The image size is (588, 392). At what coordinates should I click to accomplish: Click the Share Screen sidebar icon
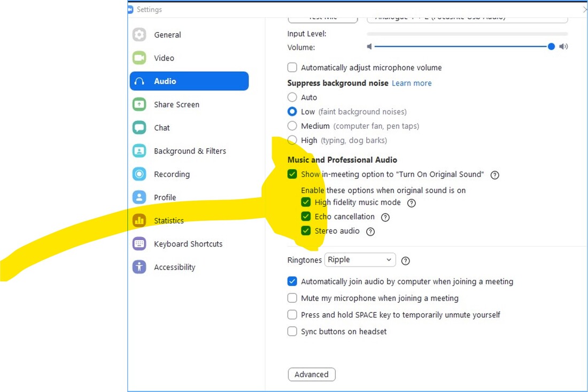(140, 104)
